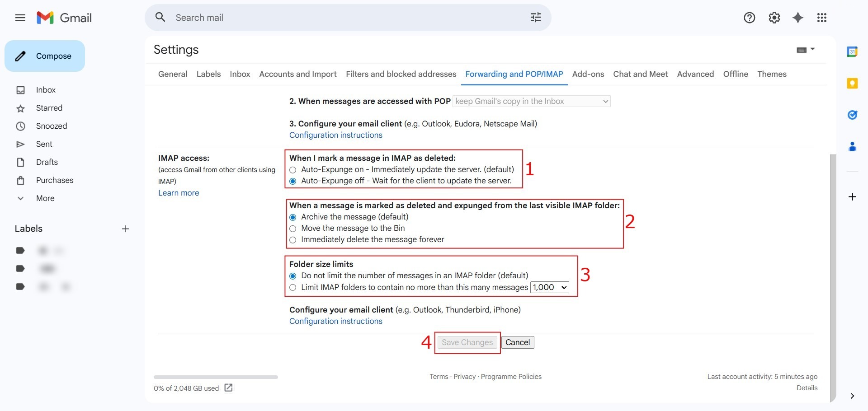Expand the More sidebar section
Image resolution: width=868 pixels, height=411 pixels.
45,198
